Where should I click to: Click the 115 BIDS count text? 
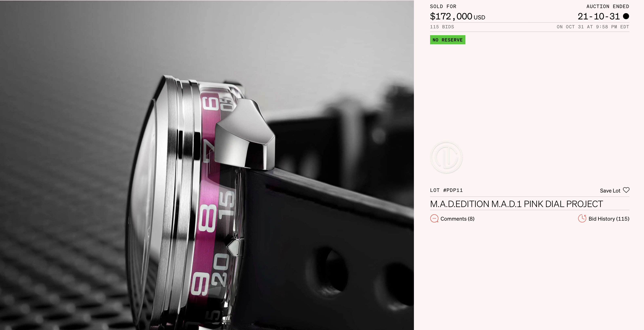tap(442, 27)
